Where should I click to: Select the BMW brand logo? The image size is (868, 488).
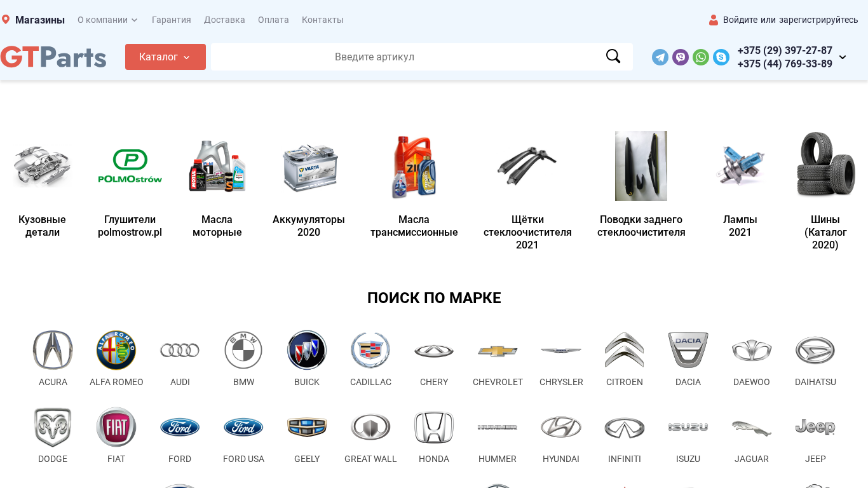[x=243, y=350]
